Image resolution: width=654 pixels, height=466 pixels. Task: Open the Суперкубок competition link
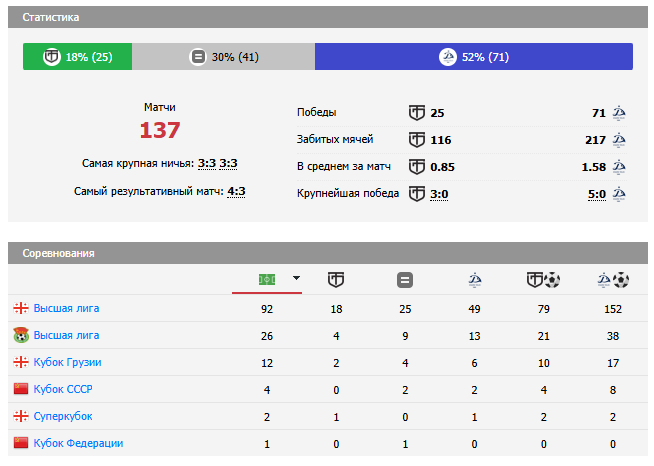[63, 416]
